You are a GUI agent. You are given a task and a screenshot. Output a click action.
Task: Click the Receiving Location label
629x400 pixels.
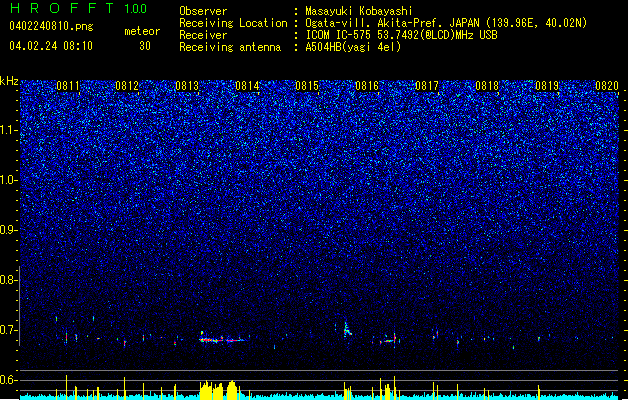click(233, 23)
